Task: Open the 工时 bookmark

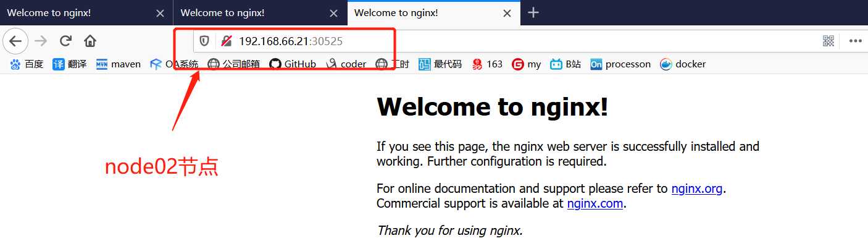Action: point(393,64)
